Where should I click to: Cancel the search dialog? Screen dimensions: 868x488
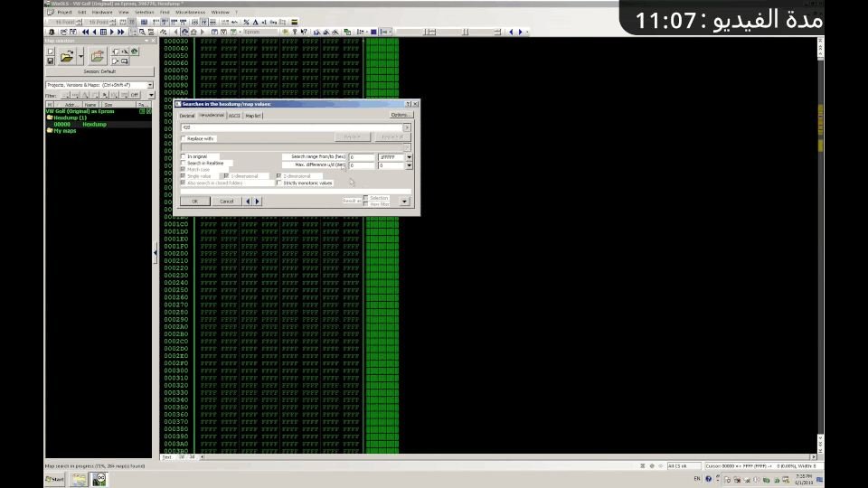point(226,202)
